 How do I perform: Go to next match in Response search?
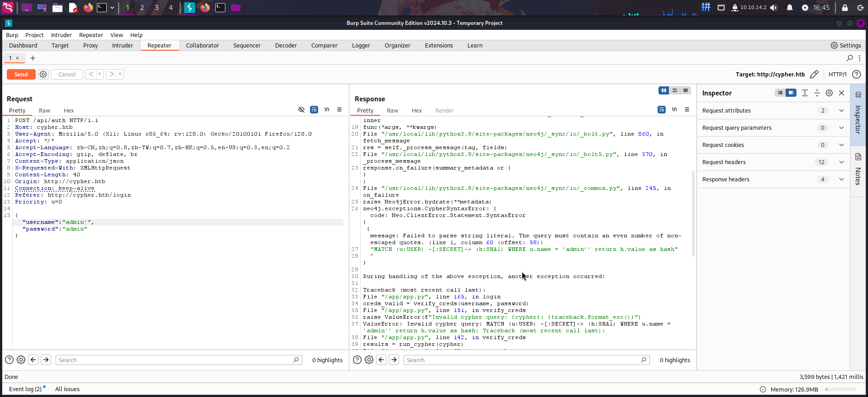[x=394, y=360]
